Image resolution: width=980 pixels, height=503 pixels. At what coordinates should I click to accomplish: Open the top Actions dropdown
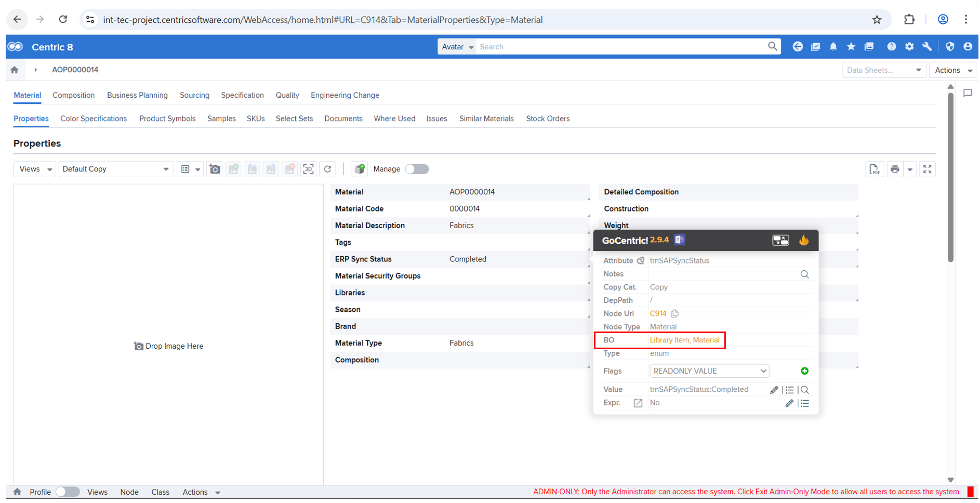[x=953, y=70]
